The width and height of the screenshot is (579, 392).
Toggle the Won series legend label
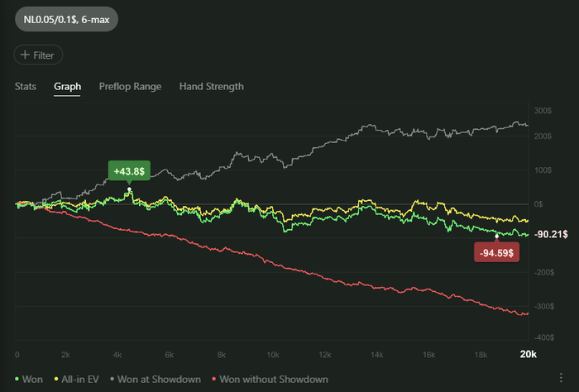[x=32, y=379]
